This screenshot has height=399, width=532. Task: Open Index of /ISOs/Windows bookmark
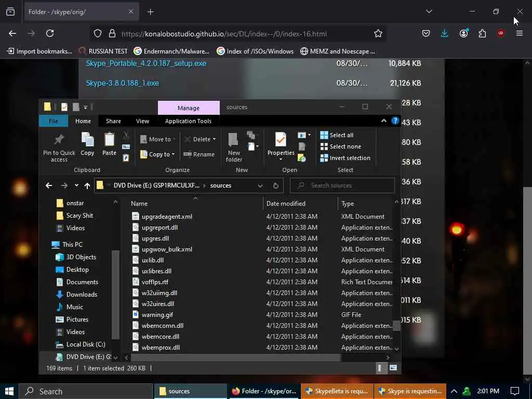(255, 51)
